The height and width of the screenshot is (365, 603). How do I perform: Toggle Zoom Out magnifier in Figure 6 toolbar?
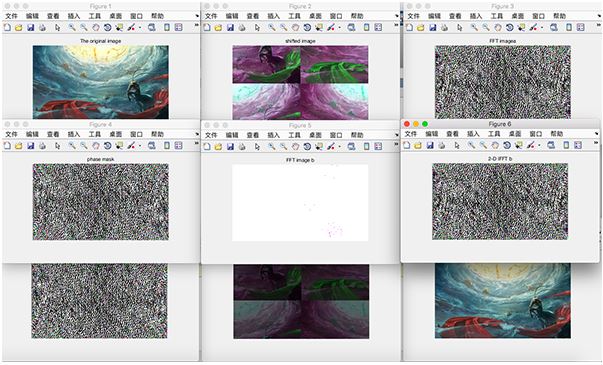[x=483, y=145]
